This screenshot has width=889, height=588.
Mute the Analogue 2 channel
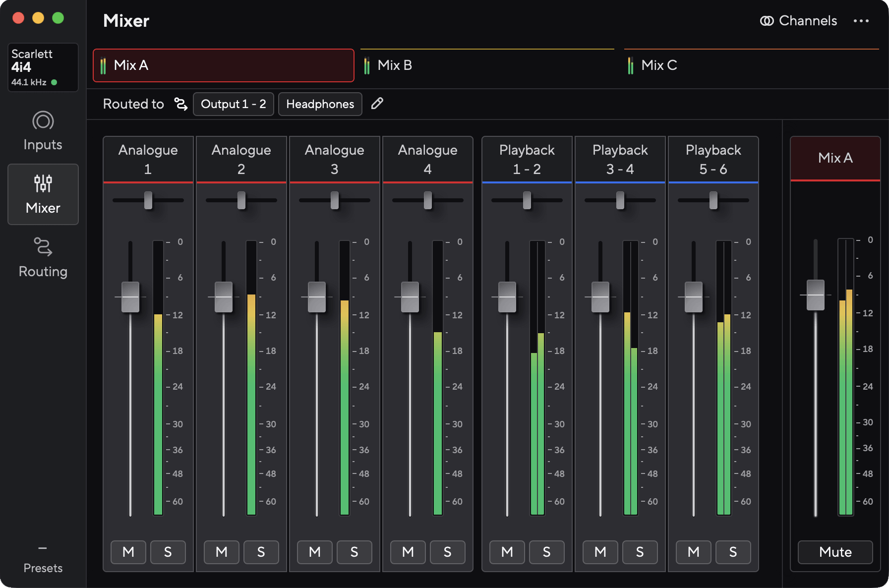[222, 552]
